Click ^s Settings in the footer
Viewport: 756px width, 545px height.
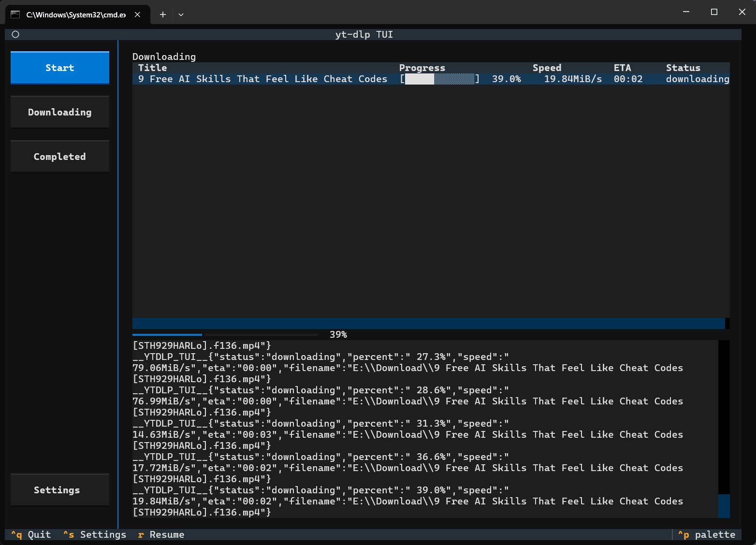coord(95,534)
